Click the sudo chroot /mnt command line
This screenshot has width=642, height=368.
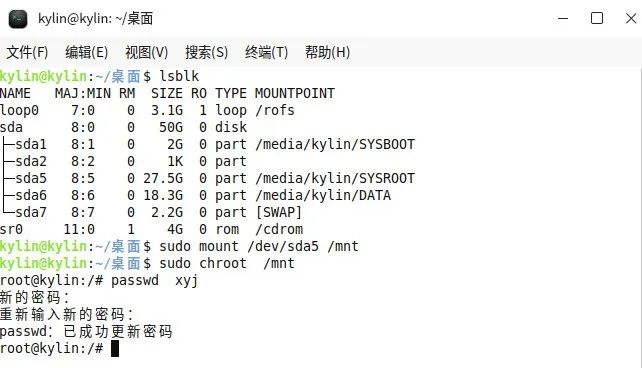147,264
